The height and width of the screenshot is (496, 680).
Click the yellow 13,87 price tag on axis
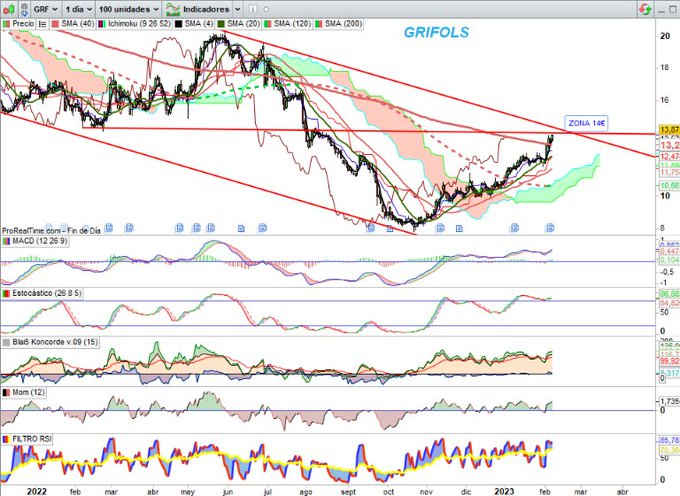point(669,130)
